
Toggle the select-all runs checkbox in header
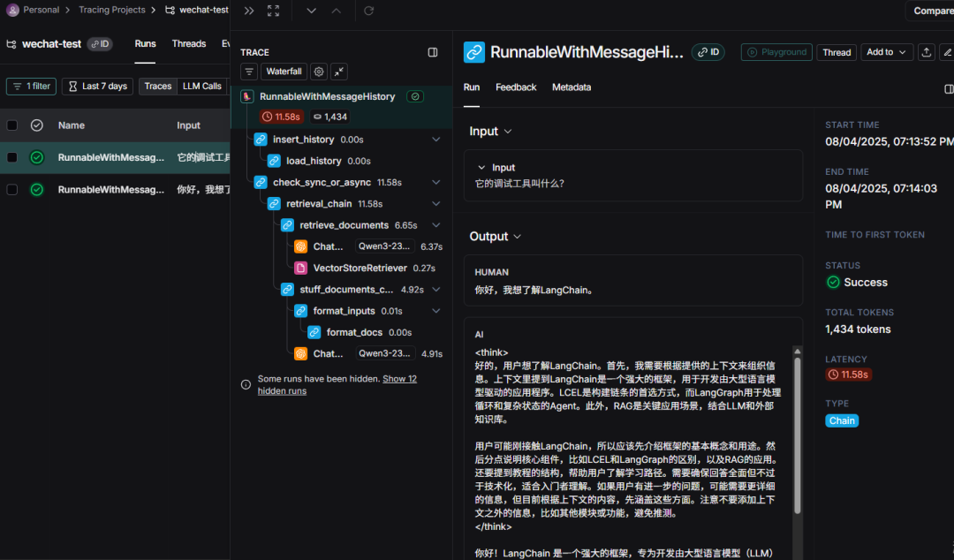12,125
